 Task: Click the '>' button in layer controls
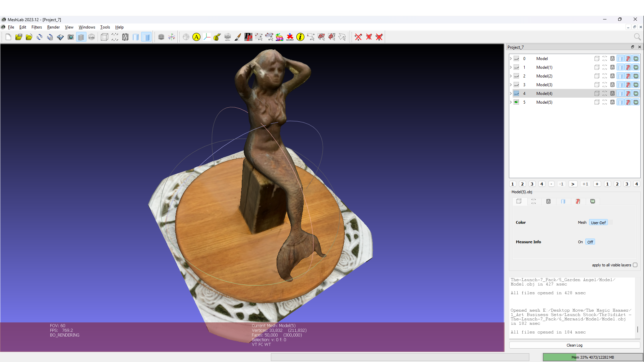[x=573, y=184]
